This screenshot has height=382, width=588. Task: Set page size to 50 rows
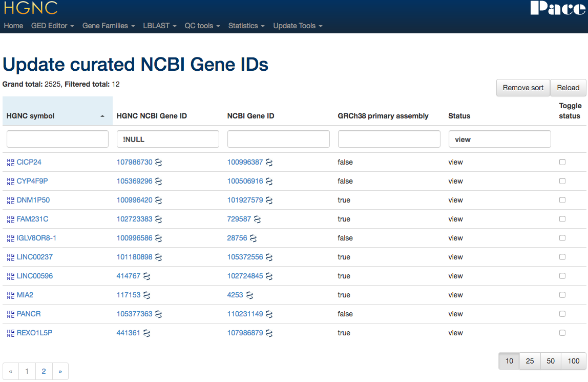tap(551, 361)
